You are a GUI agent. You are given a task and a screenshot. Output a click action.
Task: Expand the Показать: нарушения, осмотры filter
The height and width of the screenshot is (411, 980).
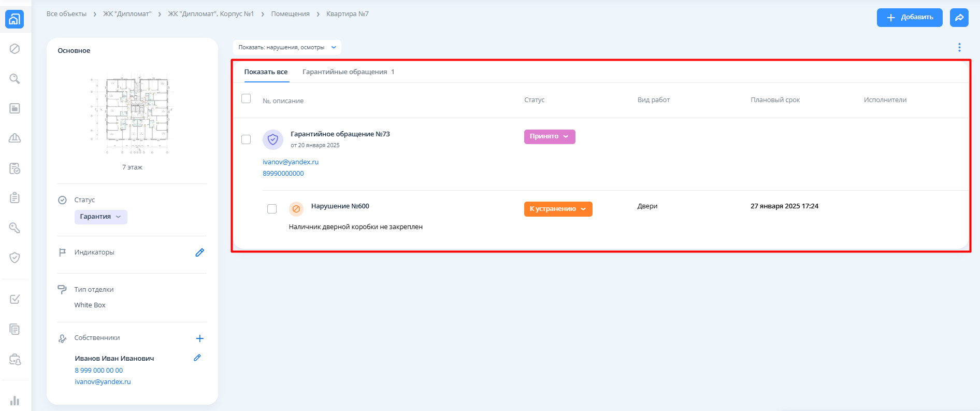tap(287, 47)
